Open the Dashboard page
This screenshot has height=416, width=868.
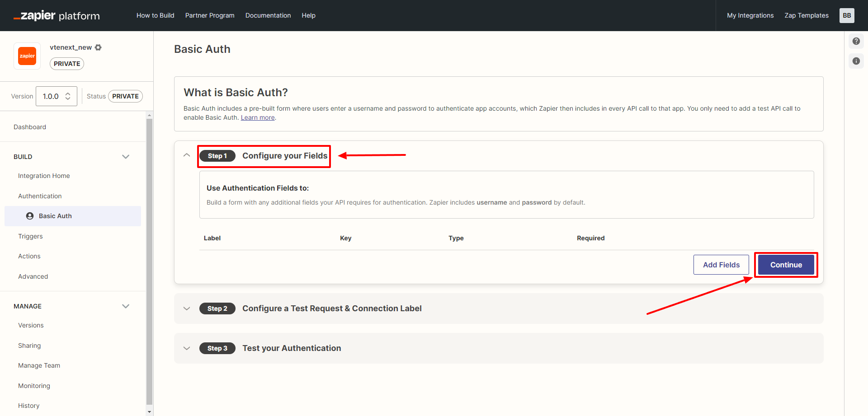pos(30,127)
